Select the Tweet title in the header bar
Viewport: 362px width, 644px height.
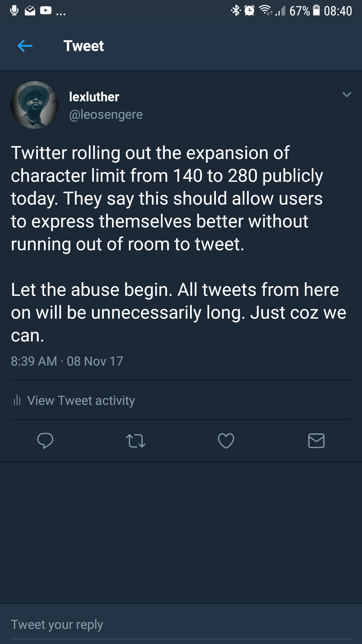pos(84,46)
